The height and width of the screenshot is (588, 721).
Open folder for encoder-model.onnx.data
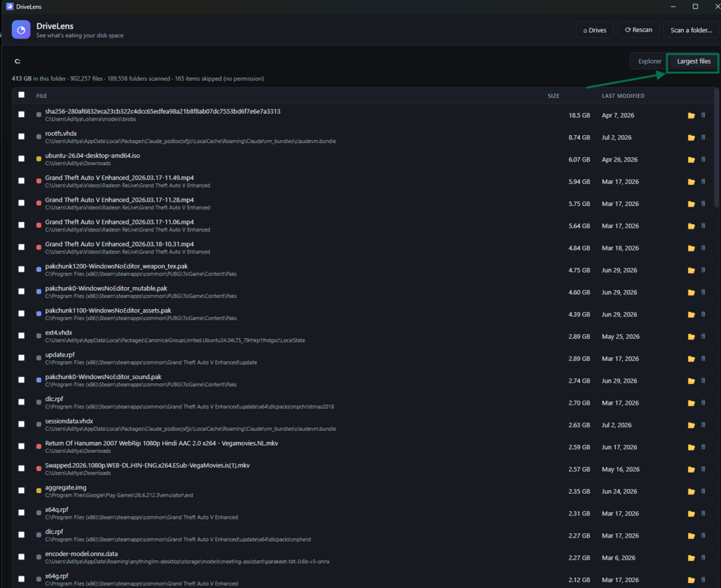(692, 558)
